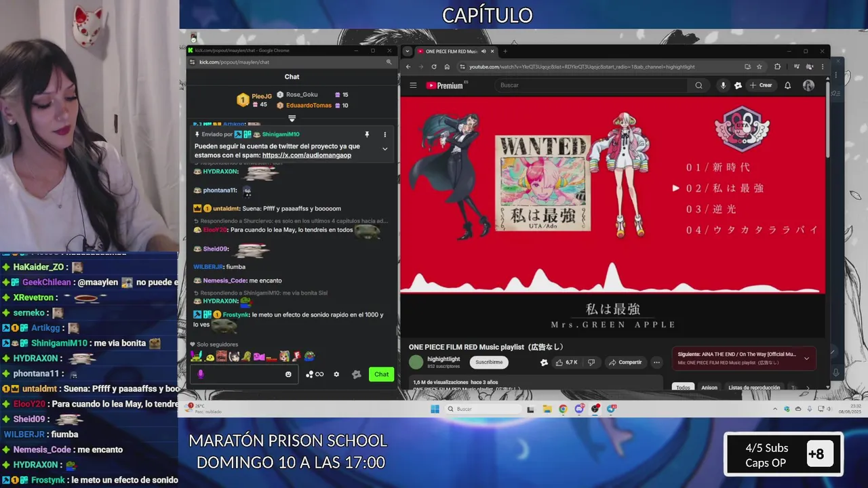Image resolution: width=868 pixels, height=488 pixels.
Task: Open Kick chat settings gear
Action: pyautogui.click(x=336, y=374)
